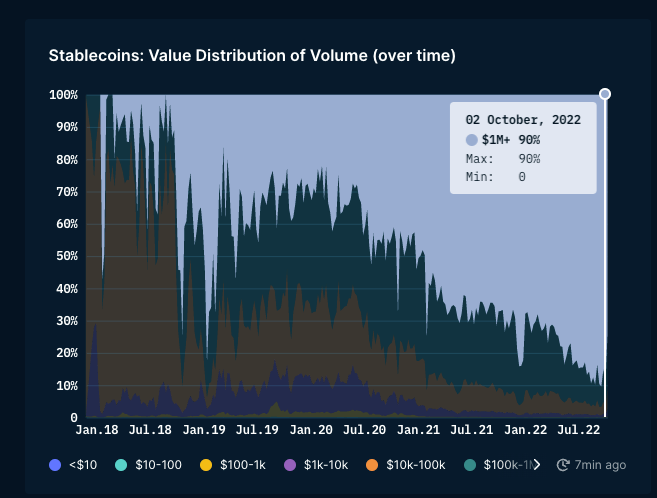The height and width of the screenshot is (498, 657).
Task: Toggle the $10-100 series dot
Action: click(121, 465)
